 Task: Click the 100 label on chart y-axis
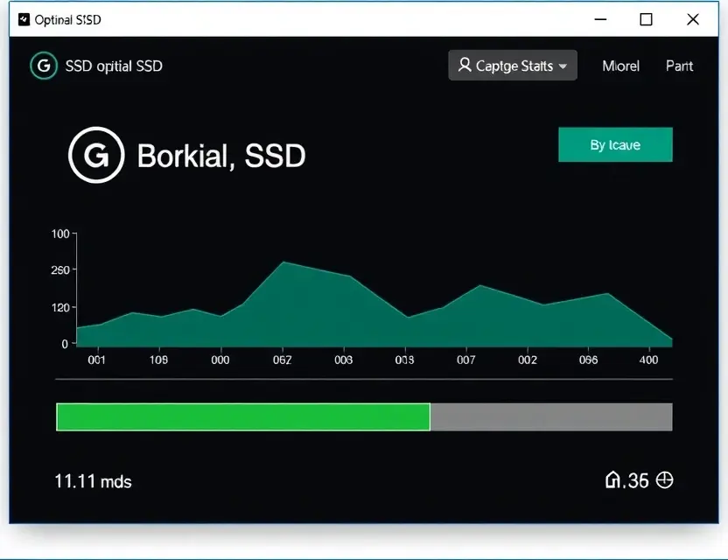point(60,234)
